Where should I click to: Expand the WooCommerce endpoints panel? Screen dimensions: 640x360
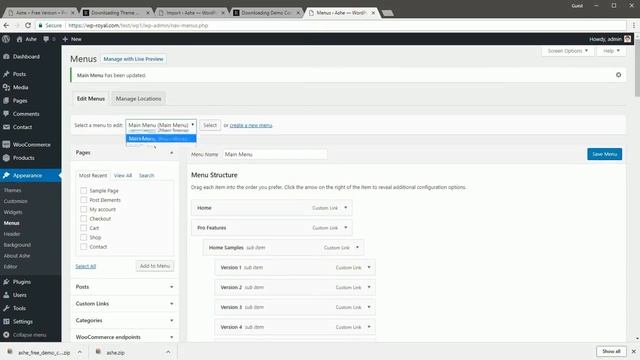(x=171, y=337)
